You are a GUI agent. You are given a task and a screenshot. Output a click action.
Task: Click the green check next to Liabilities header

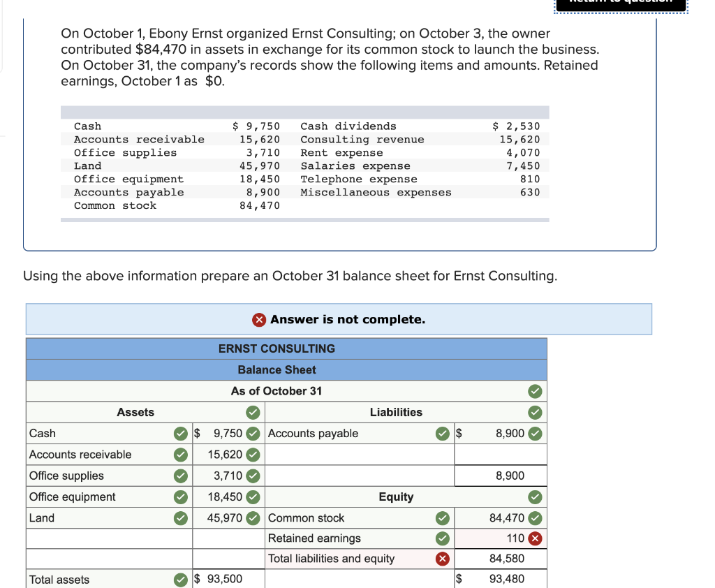click(x=535, y=413)
